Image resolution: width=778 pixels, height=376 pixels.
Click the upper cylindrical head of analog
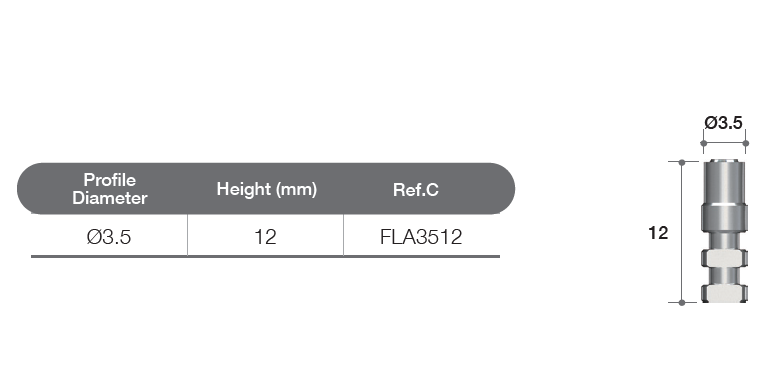[x=724, y=182]
